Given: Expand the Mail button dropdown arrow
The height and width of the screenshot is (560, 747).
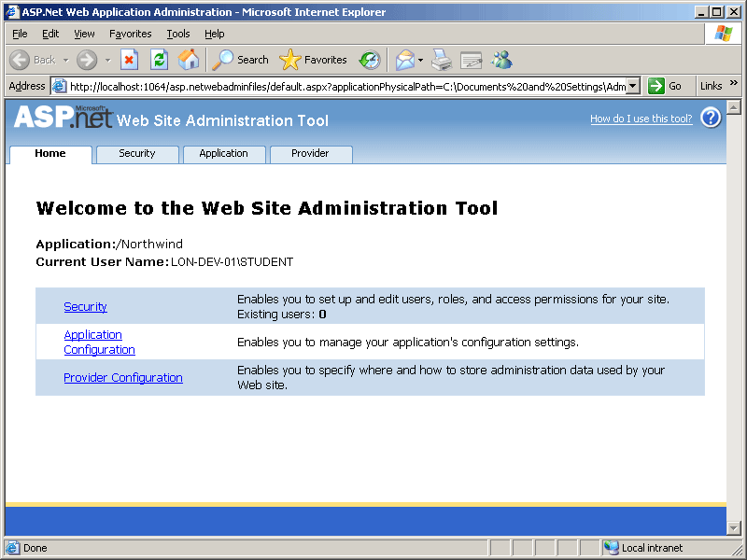Looking at the screenshot, I should coord(421,60).
